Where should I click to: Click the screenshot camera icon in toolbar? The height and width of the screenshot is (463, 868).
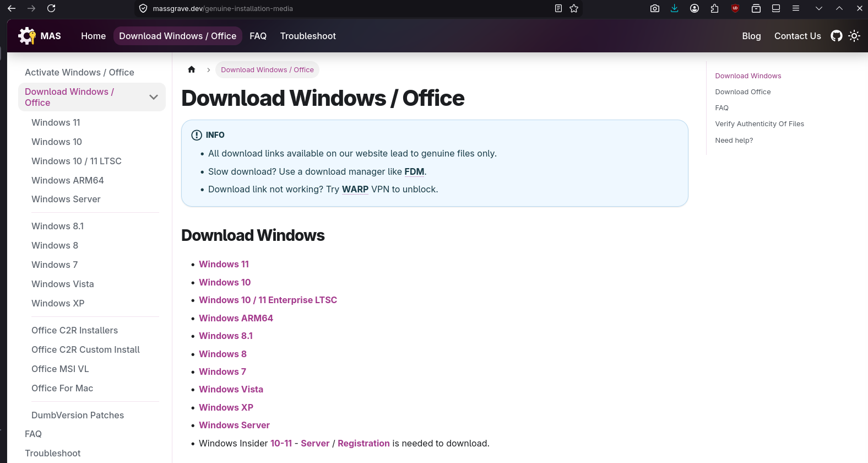[x=654, y=8]
